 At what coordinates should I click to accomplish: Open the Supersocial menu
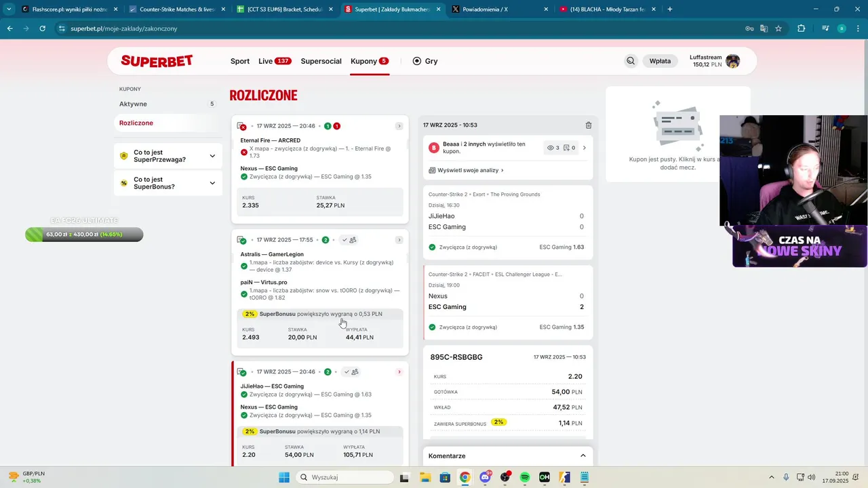pyautogui.click(x=321, y=61)
